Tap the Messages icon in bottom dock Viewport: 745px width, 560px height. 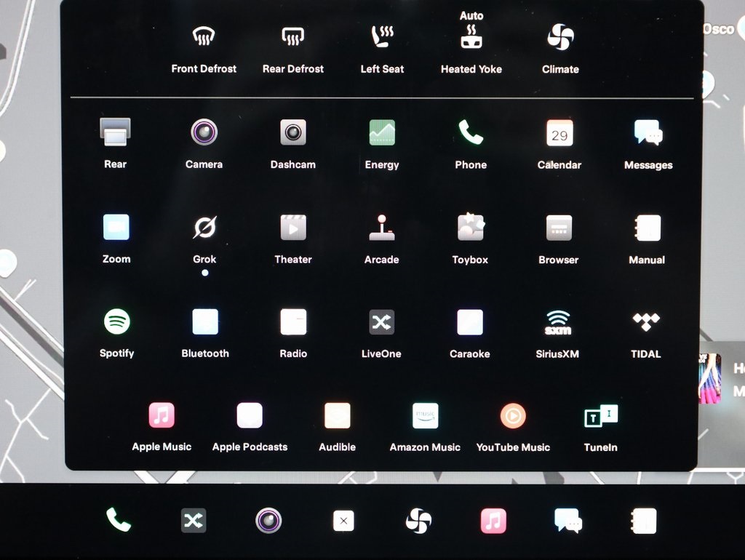point(569,521)
